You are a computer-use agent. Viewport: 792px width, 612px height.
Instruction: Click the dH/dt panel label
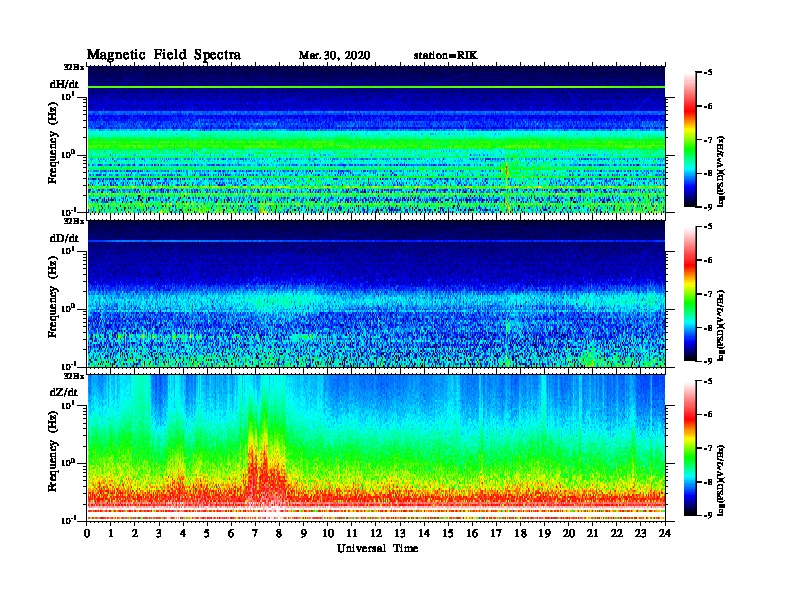pos(64,84)
